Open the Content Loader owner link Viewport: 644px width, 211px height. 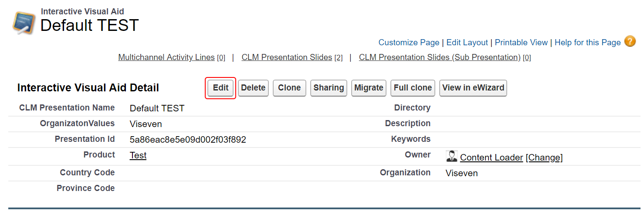point(491,158)
